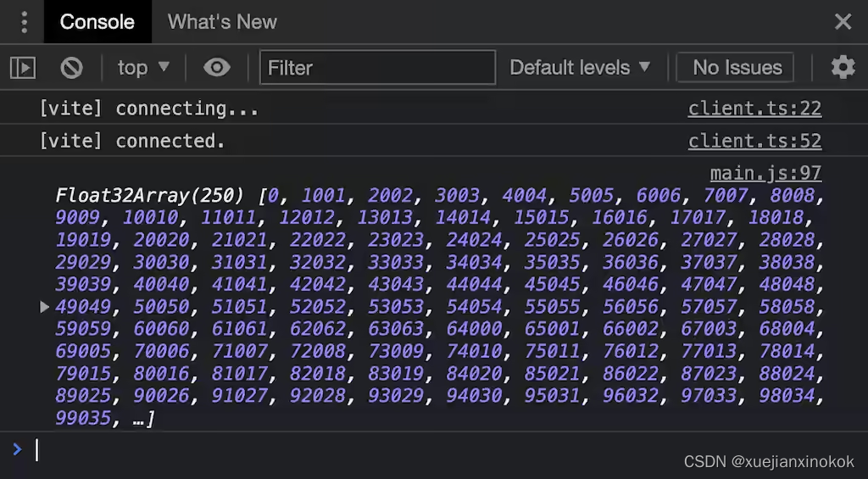Image resolution: width=868 pixels, height=479 pixels.
Task: Open Console settings gear
Action: pyautogui.click(x=843, y=68)
